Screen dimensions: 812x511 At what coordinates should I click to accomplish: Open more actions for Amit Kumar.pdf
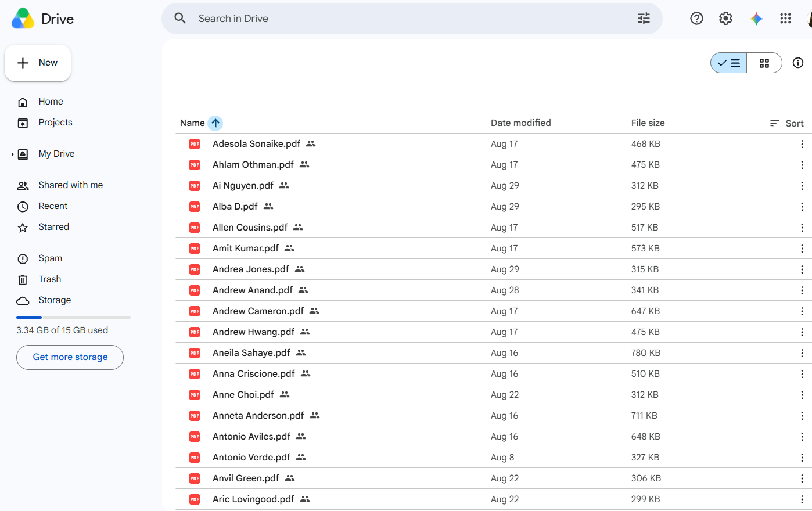[802, 249]
